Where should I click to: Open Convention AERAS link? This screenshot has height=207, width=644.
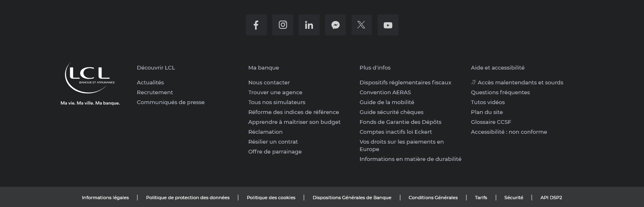pos(385,92)
